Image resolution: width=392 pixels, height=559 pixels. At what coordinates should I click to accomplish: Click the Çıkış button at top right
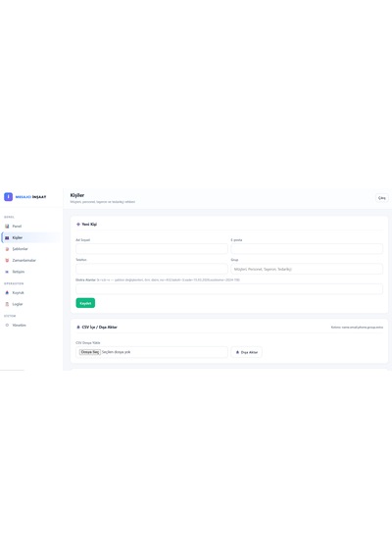click(381, 198)
